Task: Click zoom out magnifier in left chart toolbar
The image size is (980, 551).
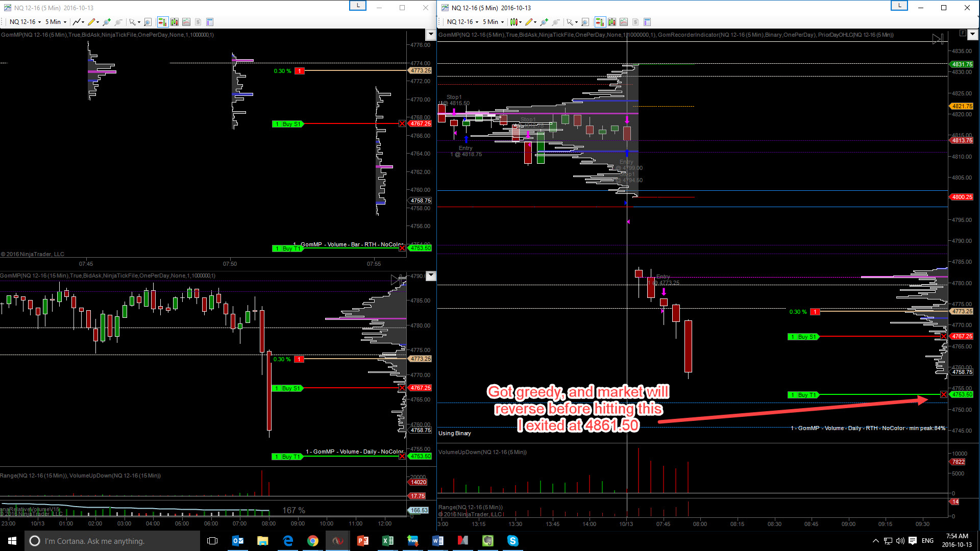Action: [x=118, y=22]
